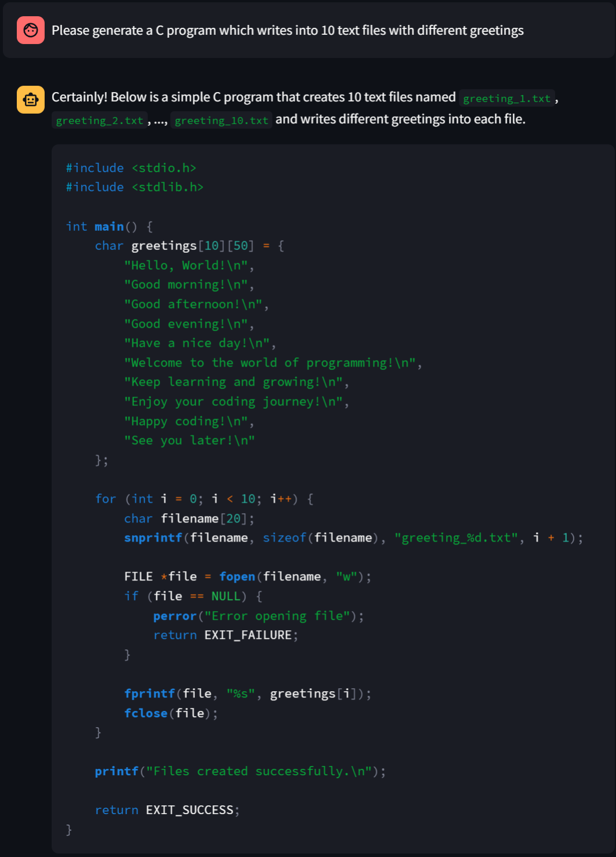Click the #include <stdlib.h> line
The height and width of the screenshot is (857, 616).
(x=135, y=187)
